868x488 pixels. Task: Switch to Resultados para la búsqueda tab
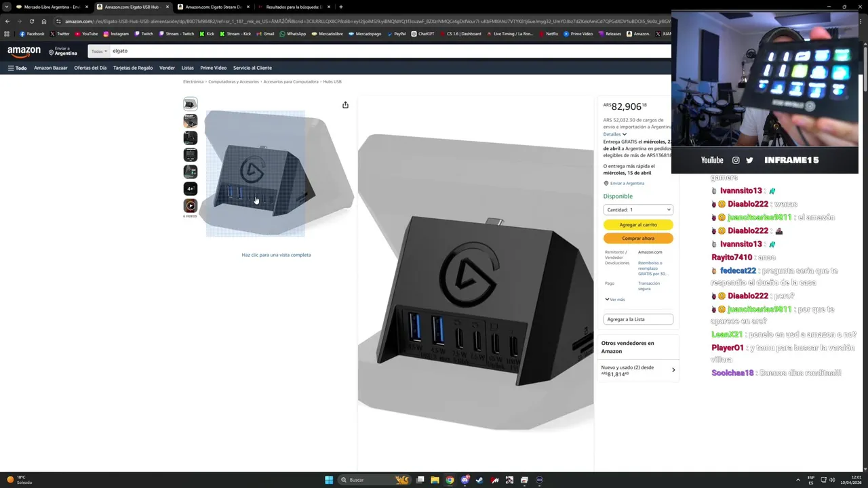pos(294,7)
